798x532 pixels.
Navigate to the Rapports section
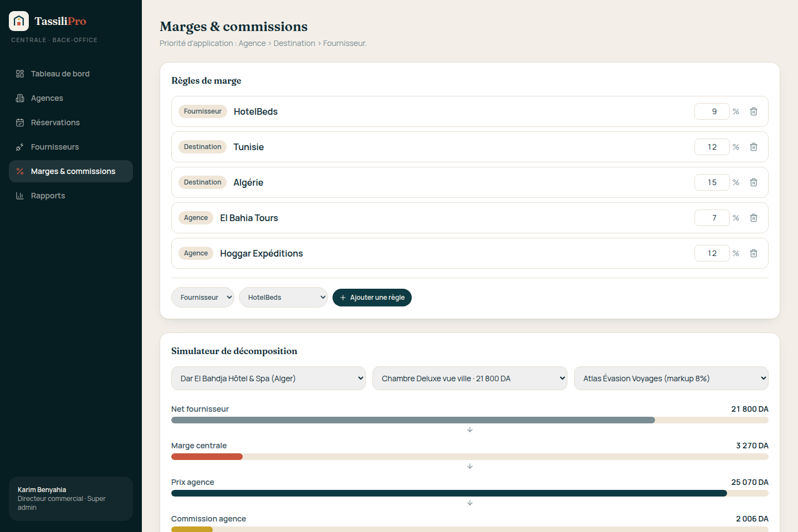coord(71,196)
